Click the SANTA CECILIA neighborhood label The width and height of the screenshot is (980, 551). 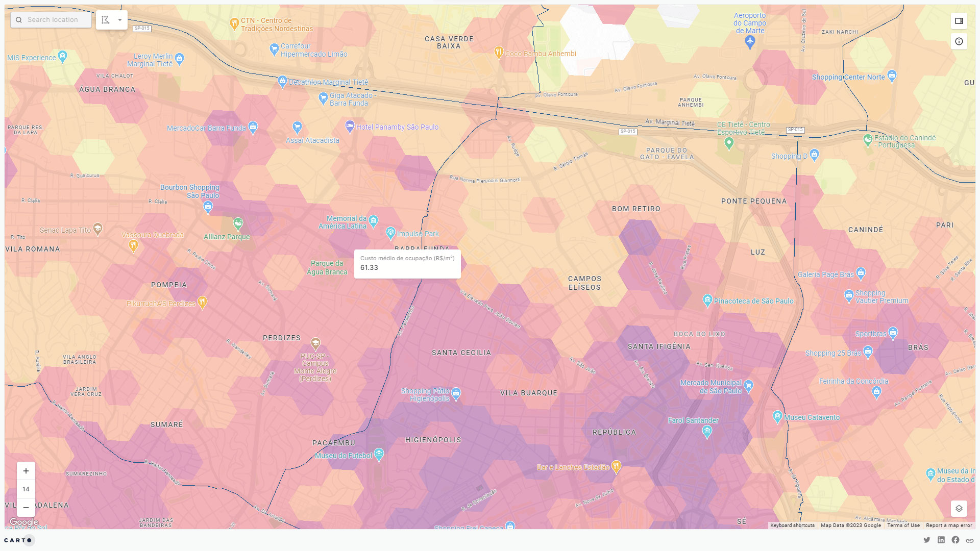click(x=461, y=353)
